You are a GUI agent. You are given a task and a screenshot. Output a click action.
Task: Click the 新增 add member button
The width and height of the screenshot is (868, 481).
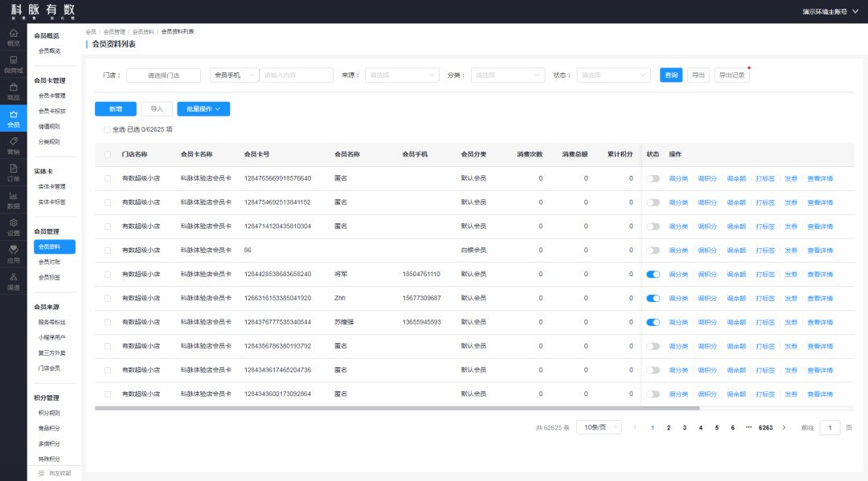tap(116, 109)
